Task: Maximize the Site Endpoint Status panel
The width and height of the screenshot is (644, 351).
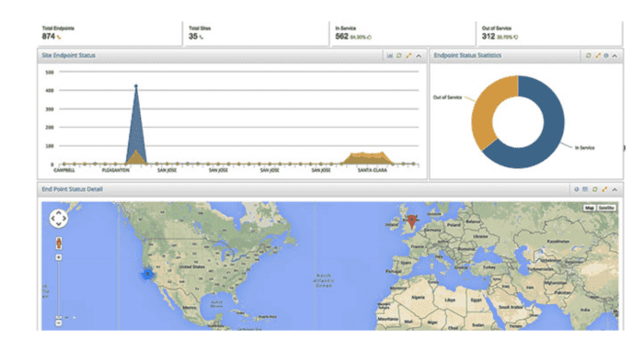Action: tap(408, 56)
